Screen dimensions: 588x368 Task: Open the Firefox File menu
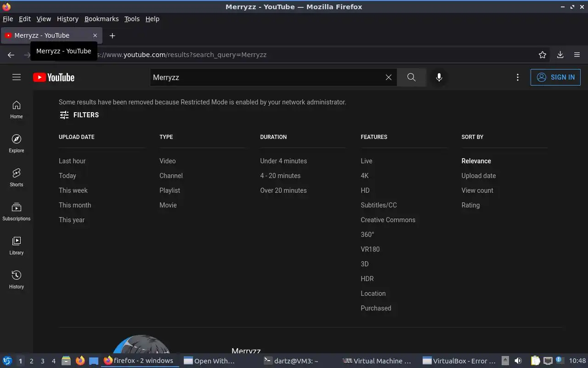(8, 19)
